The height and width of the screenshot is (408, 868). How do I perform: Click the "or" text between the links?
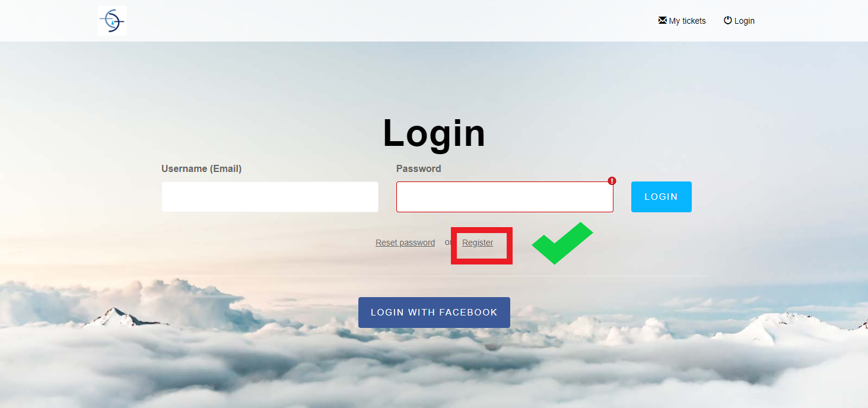click(448, 243)
